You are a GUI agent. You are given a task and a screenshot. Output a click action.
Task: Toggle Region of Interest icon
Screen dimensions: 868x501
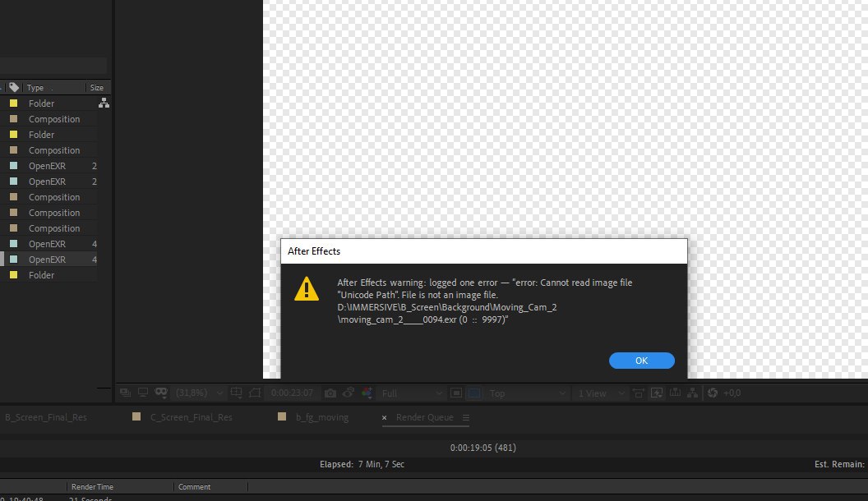[x=456, y=393]
